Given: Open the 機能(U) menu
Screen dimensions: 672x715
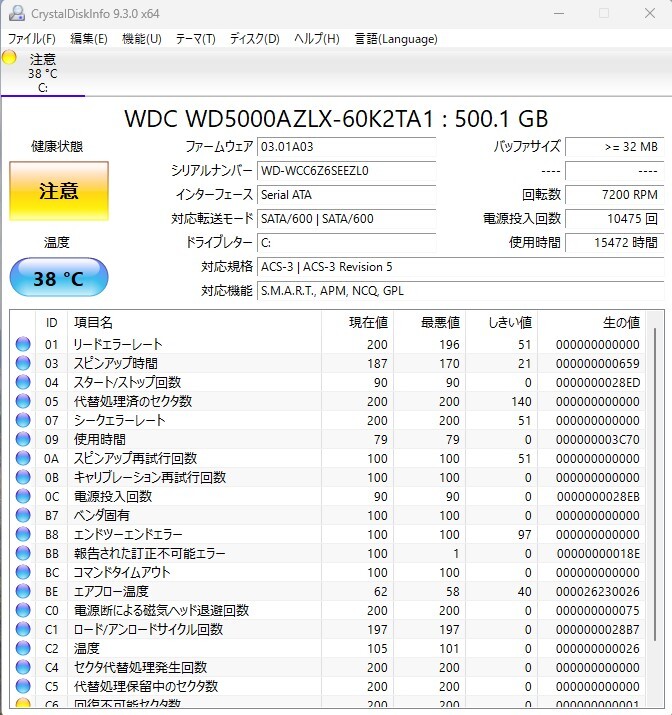Looking at the screenshot, I should [x=142, y=39].
